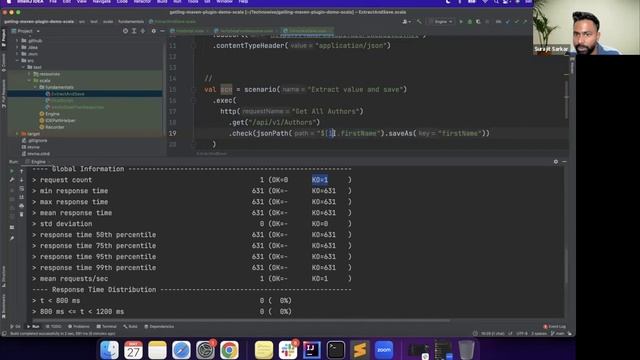Click Collapse All in Project panel toolbar
Screen dimensions: 640x360
142,31
